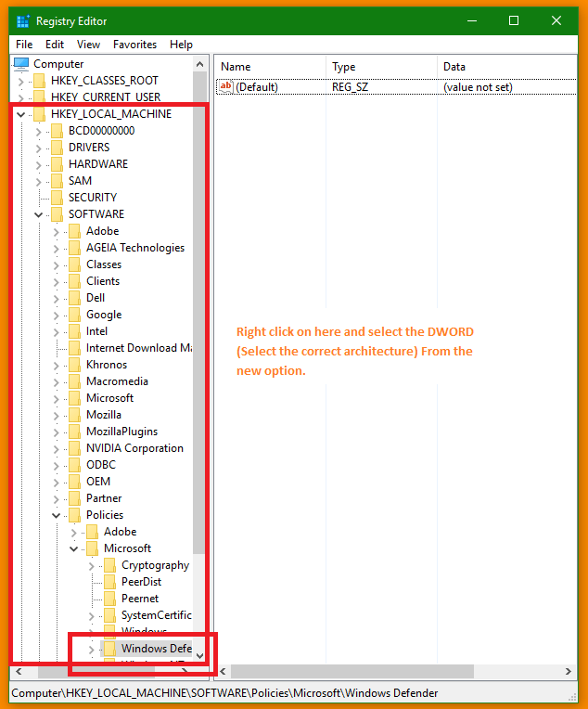Open the File menu
The width and height of the screenshot is (588, 709).
click(x=24, y=45)
